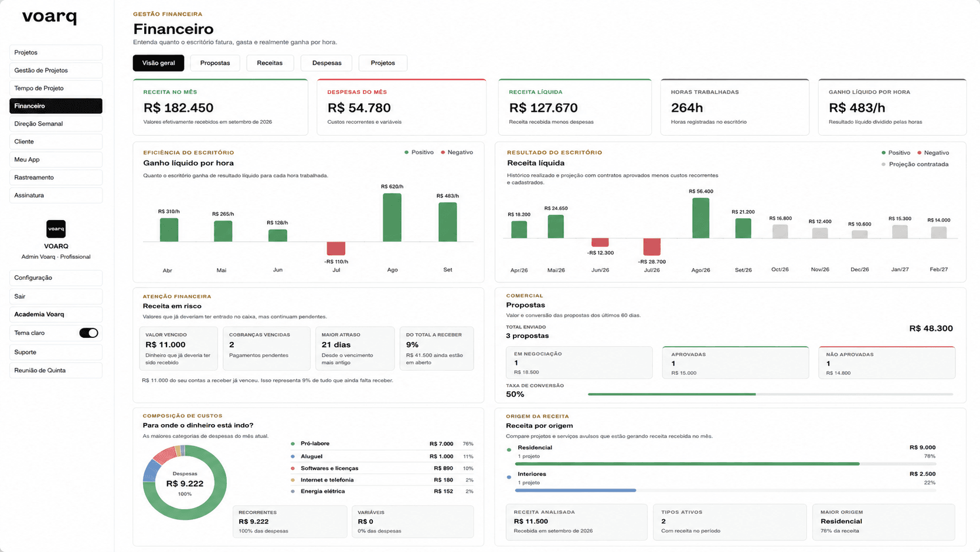Click the Despesas do mês R$ 54.780 value

click(x=359, y=108)
